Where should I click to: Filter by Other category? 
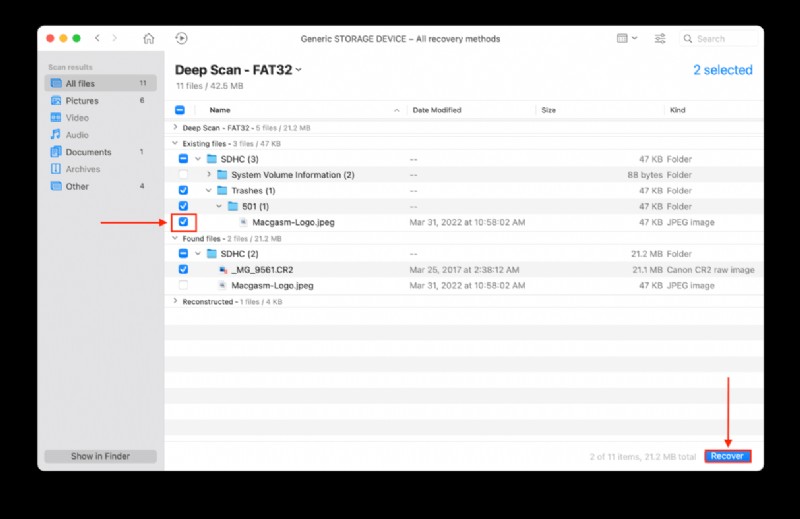pyautogui.click(x=101, y=186)
